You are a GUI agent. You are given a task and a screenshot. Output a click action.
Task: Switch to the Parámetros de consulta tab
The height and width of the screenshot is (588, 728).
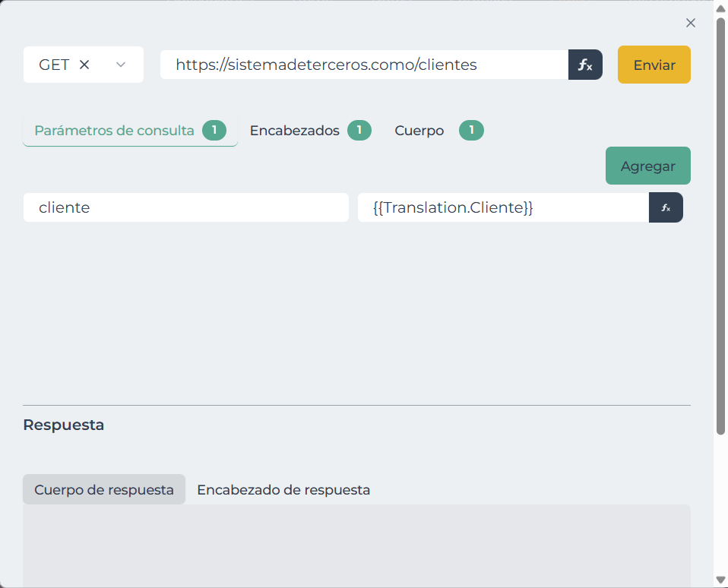click(x=115, y=131)
